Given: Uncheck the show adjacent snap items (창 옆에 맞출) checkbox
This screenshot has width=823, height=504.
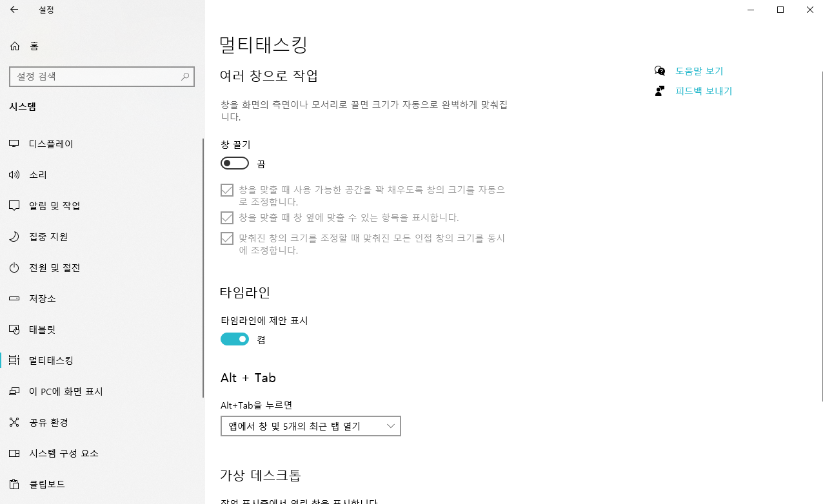Looking at the screenshot, I should coord(227,218).
